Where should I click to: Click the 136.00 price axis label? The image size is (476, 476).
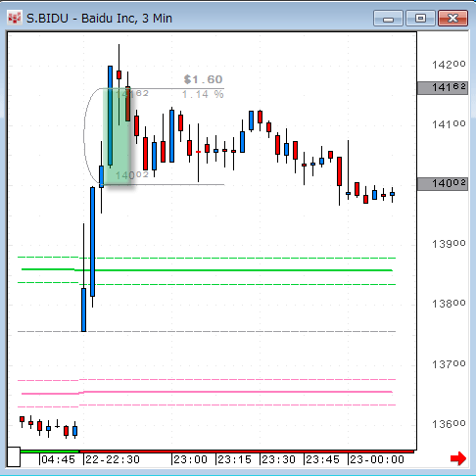449,424
